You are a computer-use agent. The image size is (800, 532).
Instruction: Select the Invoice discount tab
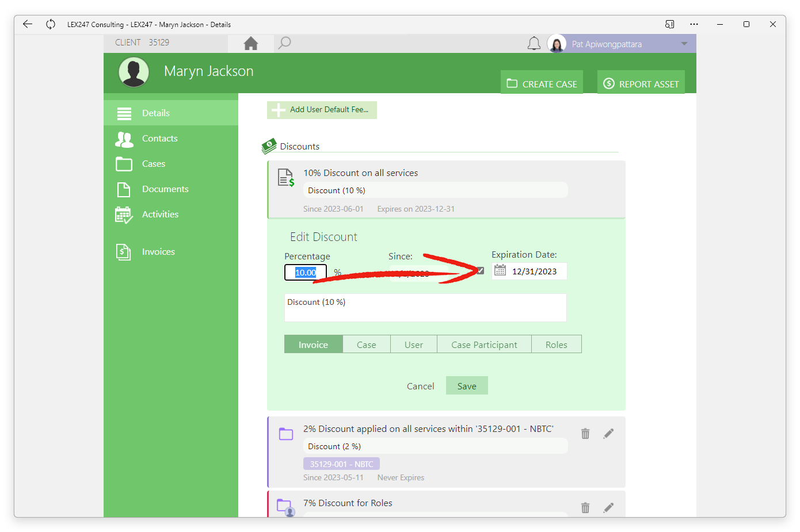[x=313, y=345]
